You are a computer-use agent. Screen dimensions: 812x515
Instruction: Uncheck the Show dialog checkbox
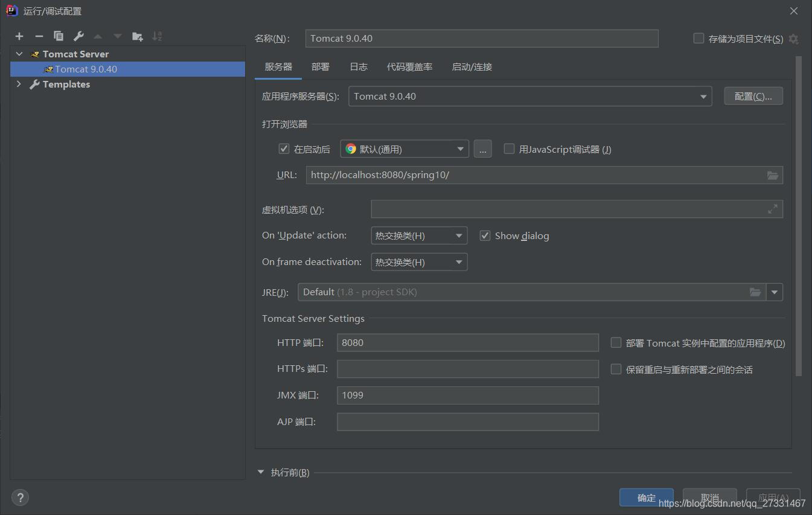[x=485, y=235]
